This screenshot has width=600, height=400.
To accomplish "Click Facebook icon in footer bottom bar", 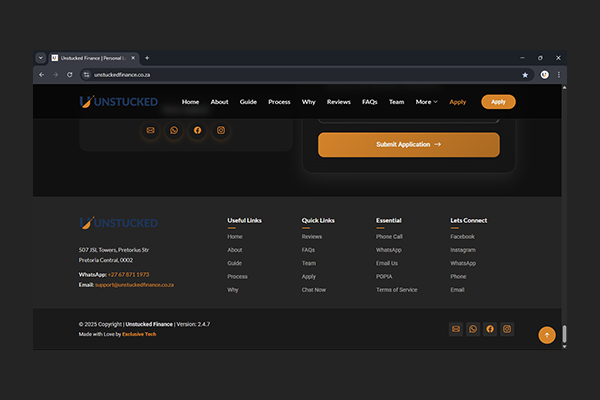I will [490, 329].
